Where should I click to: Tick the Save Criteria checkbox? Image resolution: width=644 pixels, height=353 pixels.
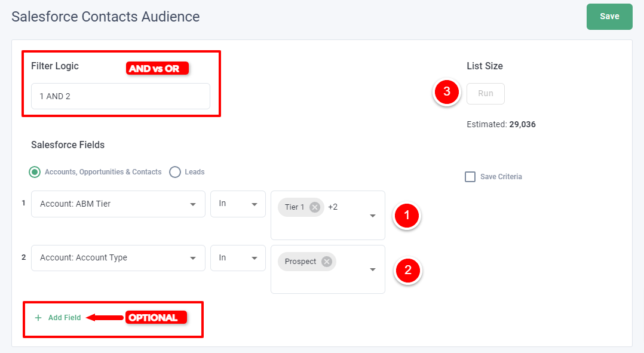point(470,177)
